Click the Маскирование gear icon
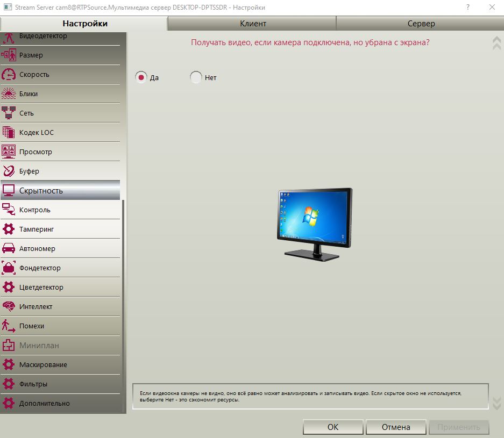504x438 pixels. [9, 364]
